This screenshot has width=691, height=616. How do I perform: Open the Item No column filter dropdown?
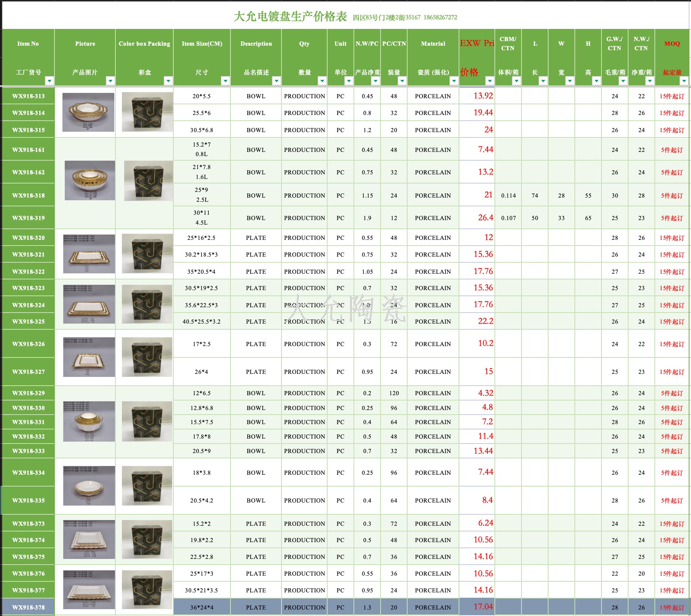50,81
